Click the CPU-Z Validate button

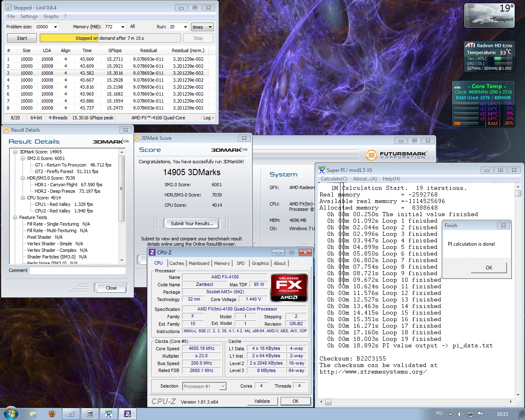pos(262,401)
